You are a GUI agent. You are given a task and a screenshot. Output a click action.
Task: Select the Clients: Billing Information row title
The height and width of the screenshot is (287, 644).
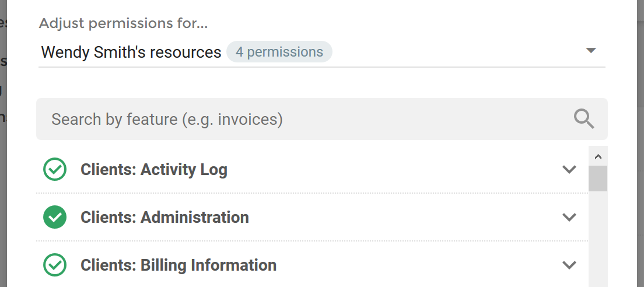pyautogui.click(x=178, y=265)
